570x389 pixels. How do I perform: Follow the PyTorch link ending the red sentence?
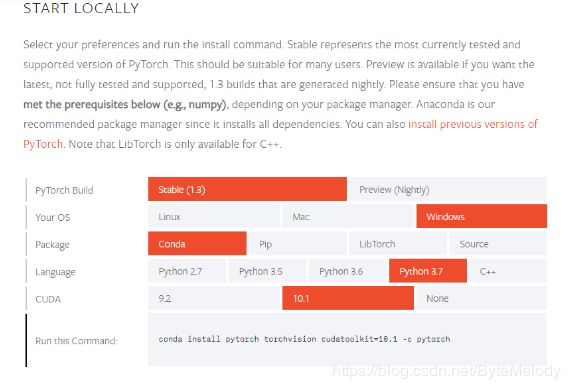pyautogui.click(x=43, y=144)
